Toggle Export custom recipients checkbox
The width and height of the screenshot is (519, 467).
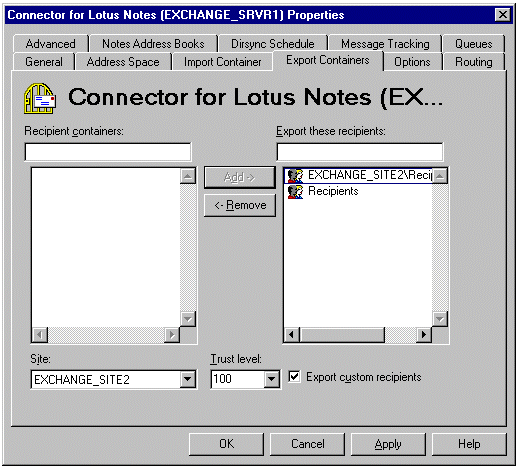click(294, 377)
